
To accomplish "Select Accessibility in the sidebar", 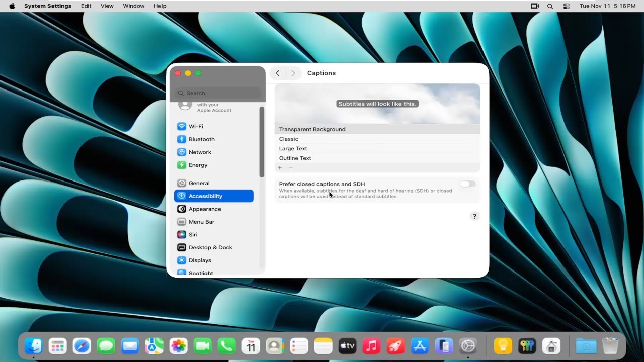I will pyautogui.click(x=214, y=196).
